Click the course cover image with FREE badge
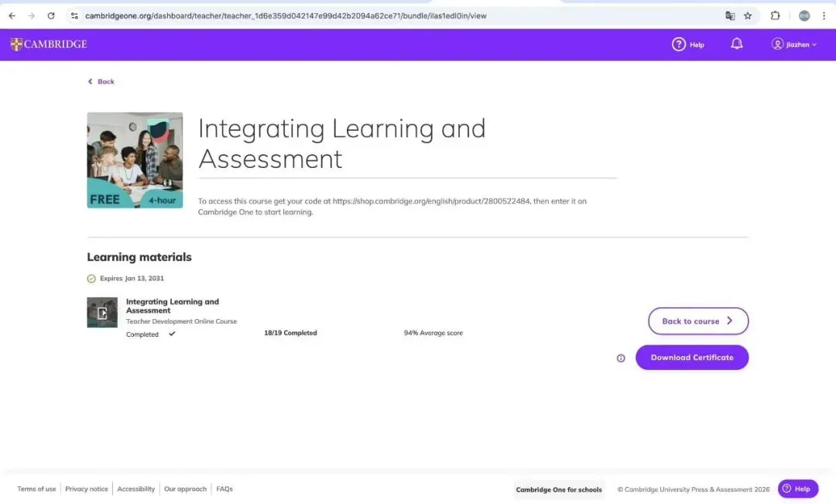Image resolution: width=836 pixels, height=504 pixels. [x=135, y=160]
